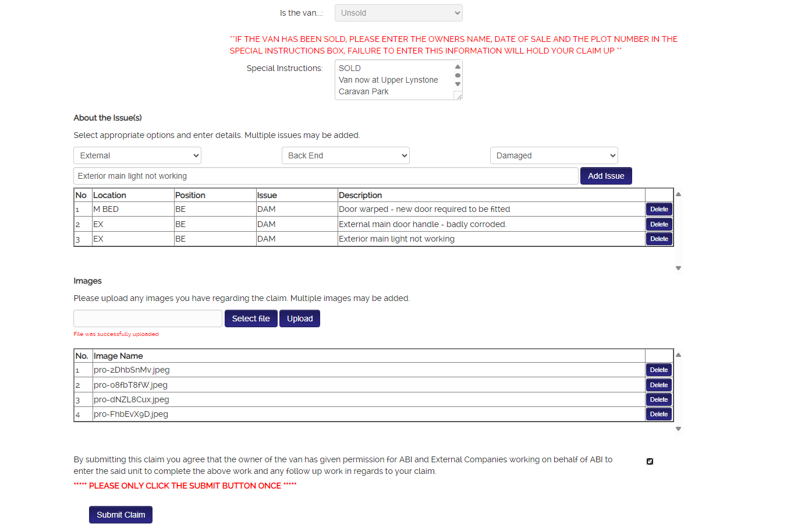This screenshot has height=531, width=812.
Task: Delete the 'Exterior main light' issue row
Action: (x=659, y=239)
